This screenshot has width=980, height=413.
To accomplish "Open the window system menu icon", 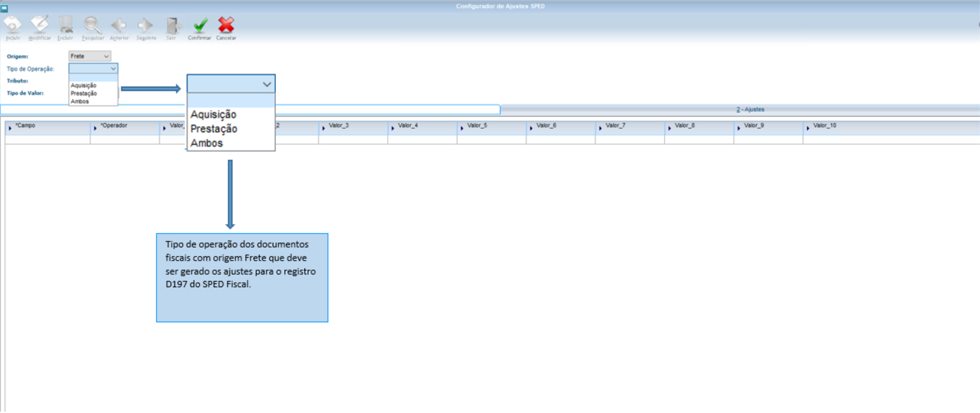I will [x=4, y=8].
